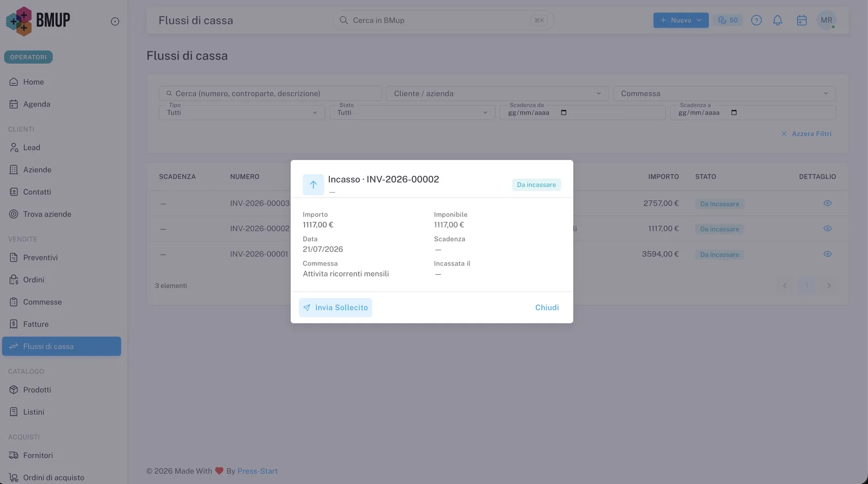Screen dimensions: 868x484
Task: Open Prodotti sidebar item
Action: pyautogui.click(x=61, y=390)
